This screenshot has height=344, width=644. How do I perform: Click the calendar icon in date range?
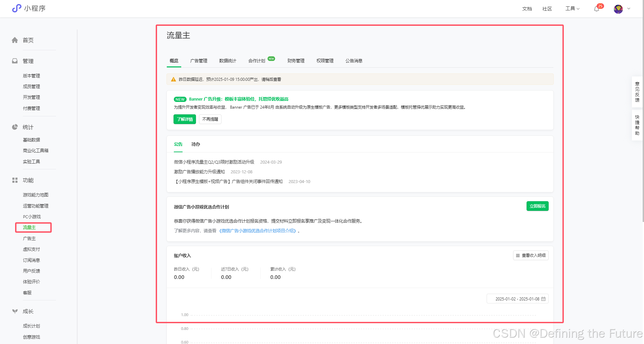tap(543, 299)
